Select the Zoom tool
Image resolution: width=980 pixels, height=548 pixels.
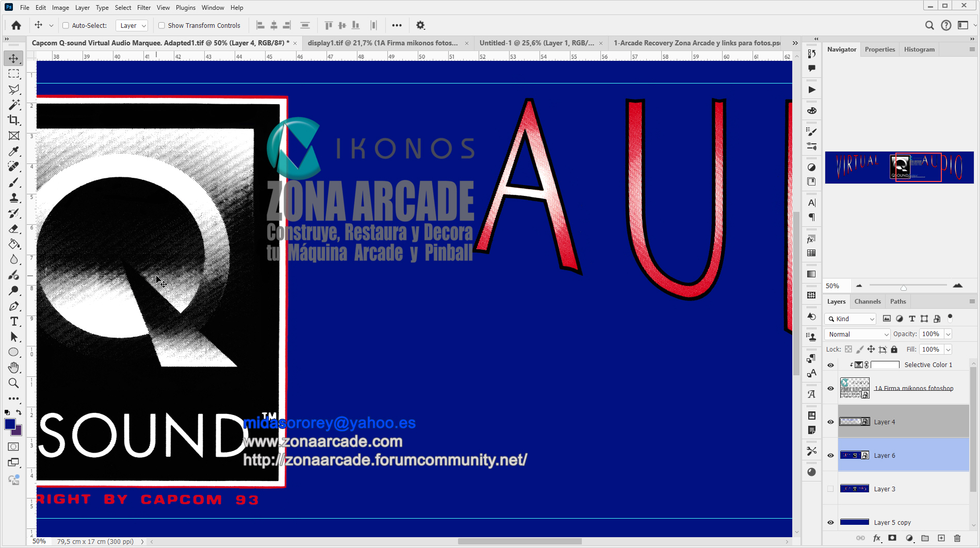13,383
